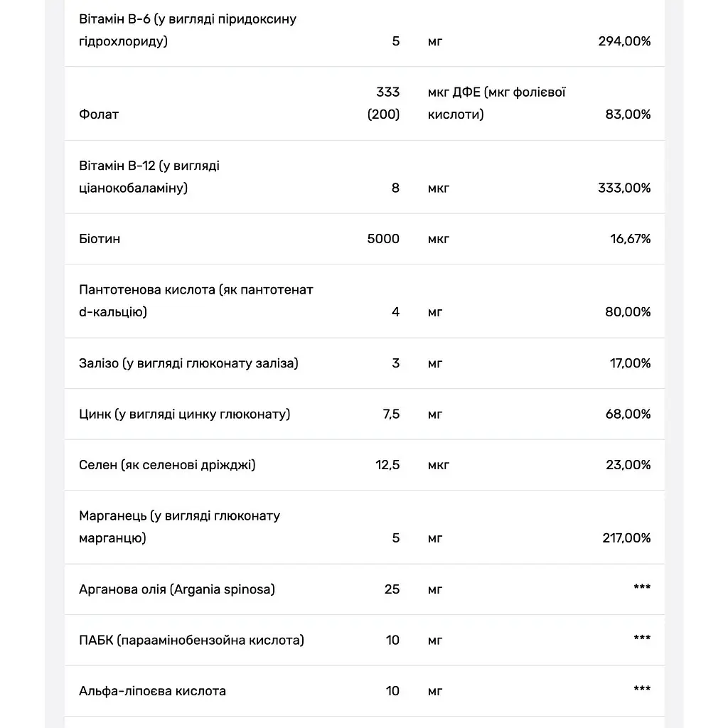
Task: Click the 294,00% value for Вітамін В-6
Action: click(x=624, y=41)
